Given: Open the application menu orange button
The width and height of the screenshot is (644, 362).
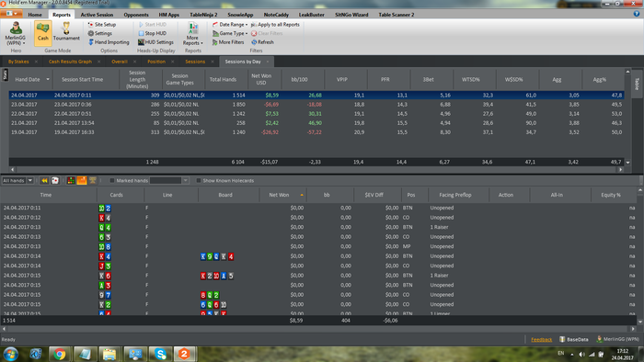Looking at the screenshot, I should point(11,14).
